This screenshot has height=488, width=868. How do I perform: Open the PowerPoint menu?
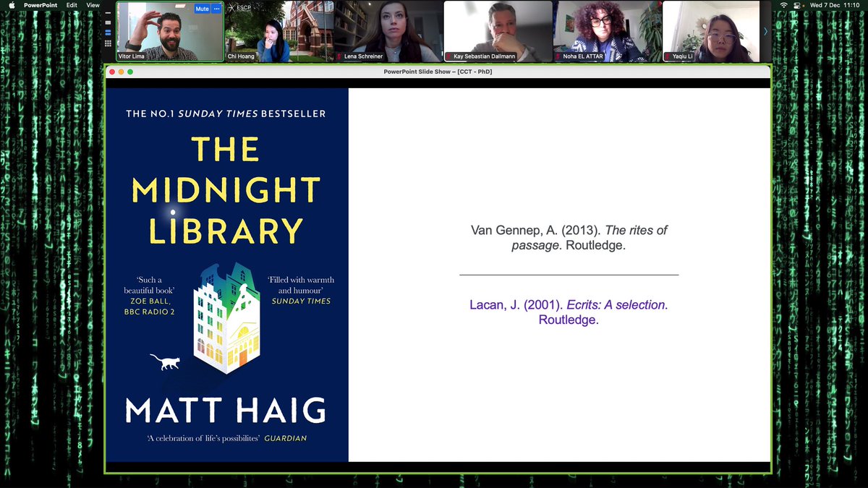41,5
